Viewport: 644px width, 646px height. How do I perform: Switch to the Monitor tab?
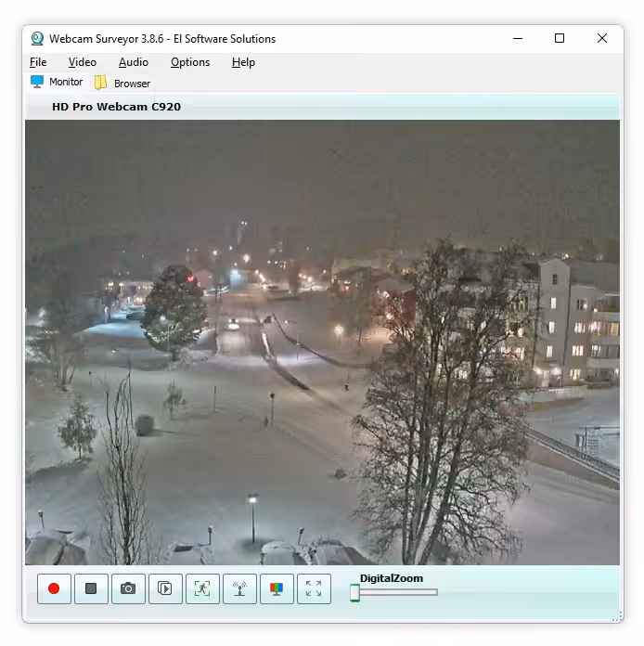point(57,83)
